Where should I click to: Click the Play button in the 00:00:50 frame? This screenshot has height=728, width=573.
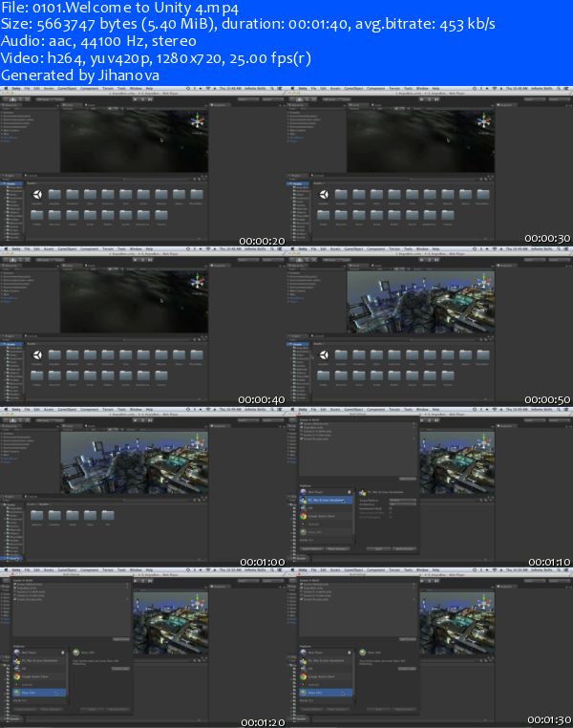(x=421, y=260)
